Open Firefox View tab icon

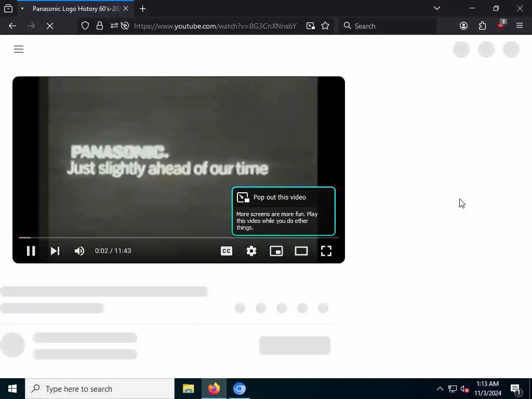coord(8,8)
